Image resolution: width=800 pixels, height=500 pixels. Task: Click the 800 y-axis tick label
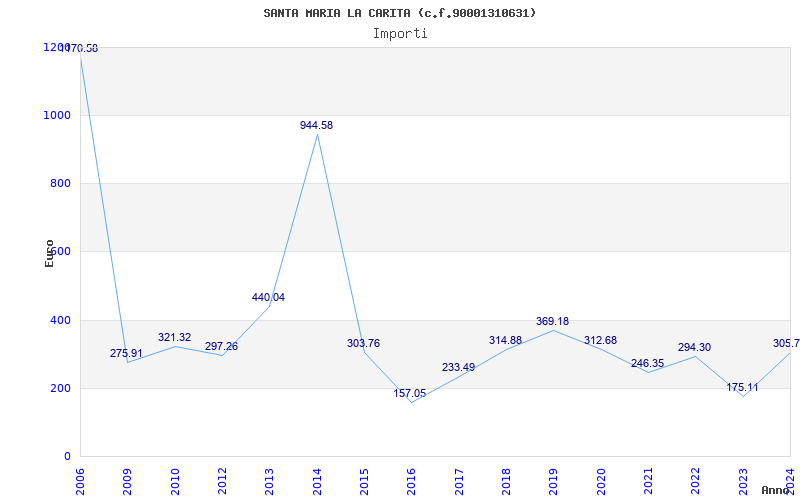[60, 184]
